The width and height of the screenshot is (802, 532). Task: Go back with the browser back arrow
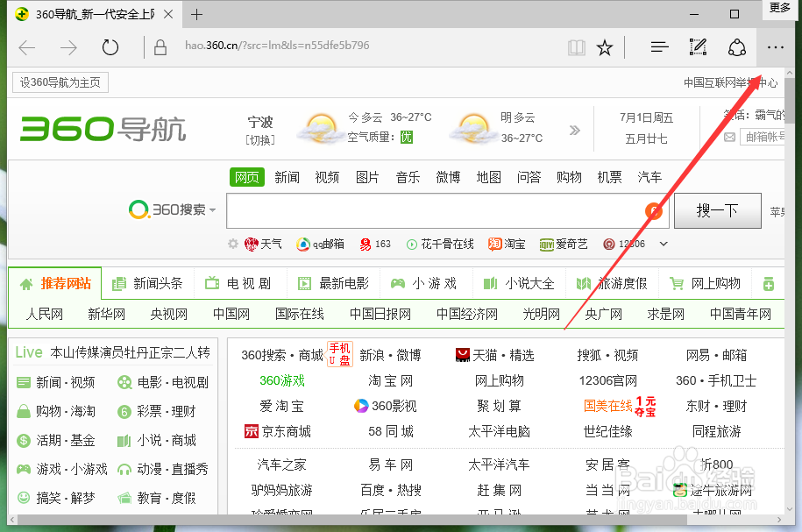tap(26, 48)
